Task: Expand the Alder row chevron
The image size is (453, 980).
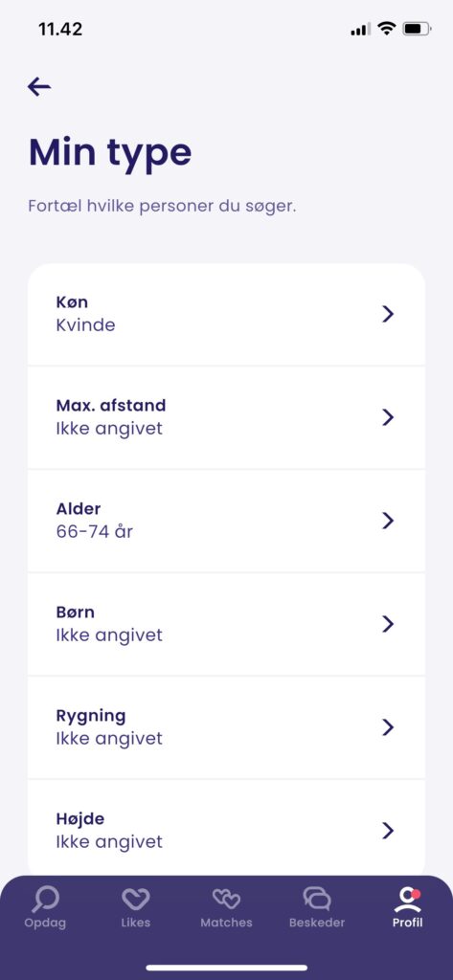Action: point(388,520)
